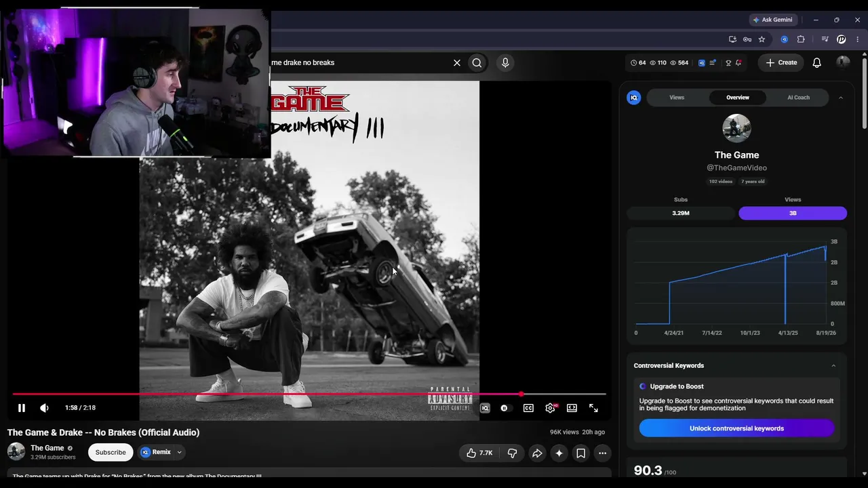Viewport: 868px width, 488px height.
Task: Open the sparkle Ask AI button
Action: [x=559, y=453]
